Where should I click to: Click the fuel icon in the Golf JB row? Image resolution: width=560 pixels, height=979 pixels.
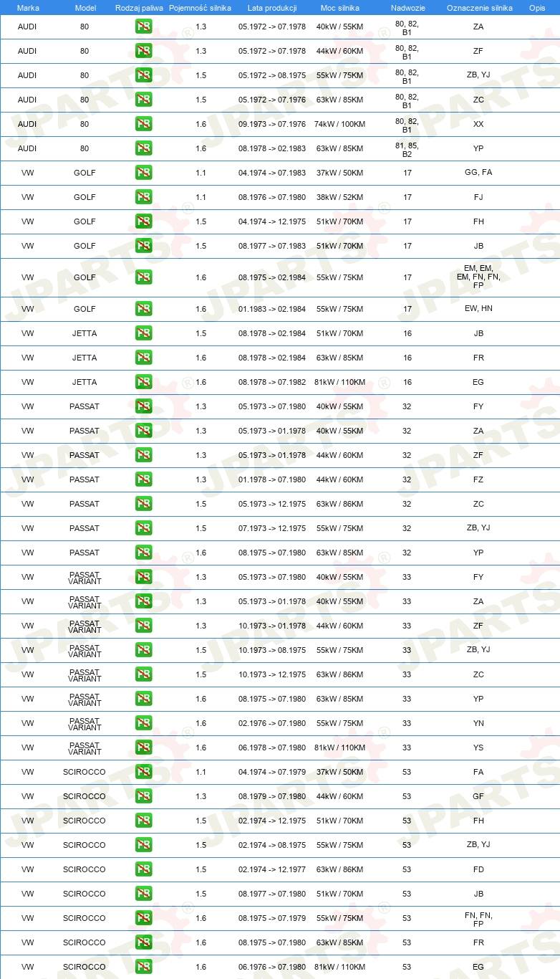point(143,246)
